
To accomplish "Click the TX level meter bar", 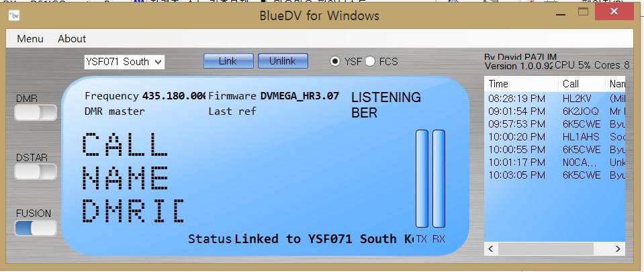I will pos(422,179).
